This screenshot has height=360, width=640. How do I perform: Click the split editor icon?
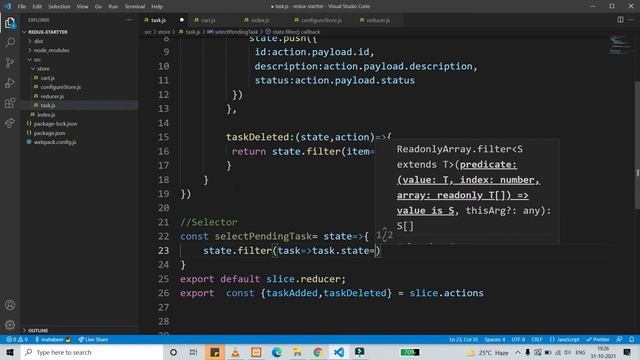click(620, 20)
